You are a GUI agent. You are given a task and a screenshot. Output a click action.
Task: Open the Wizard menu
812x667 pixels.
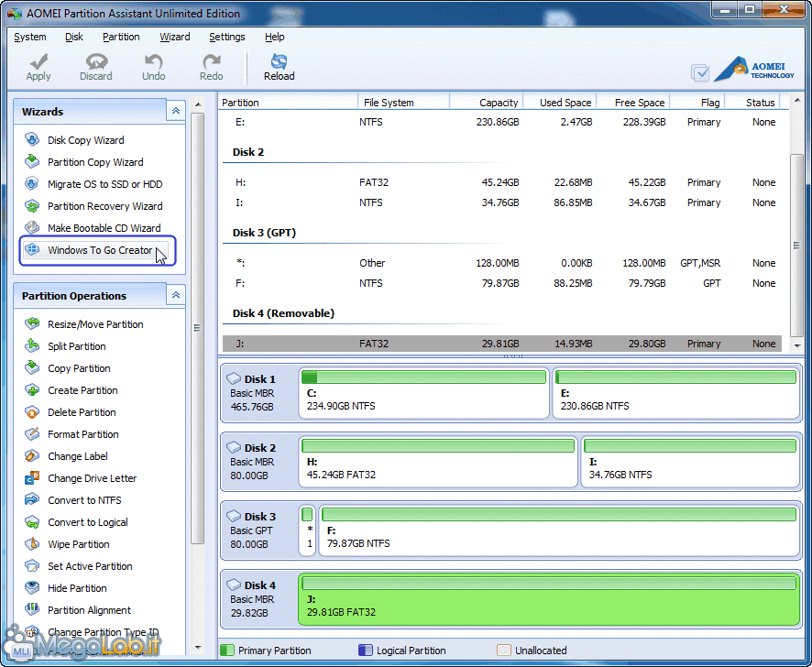174,37
